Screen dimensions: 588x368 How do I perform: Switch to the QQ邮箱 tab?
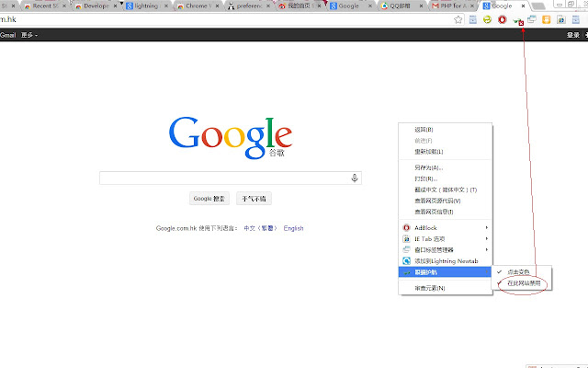(401, 6)
